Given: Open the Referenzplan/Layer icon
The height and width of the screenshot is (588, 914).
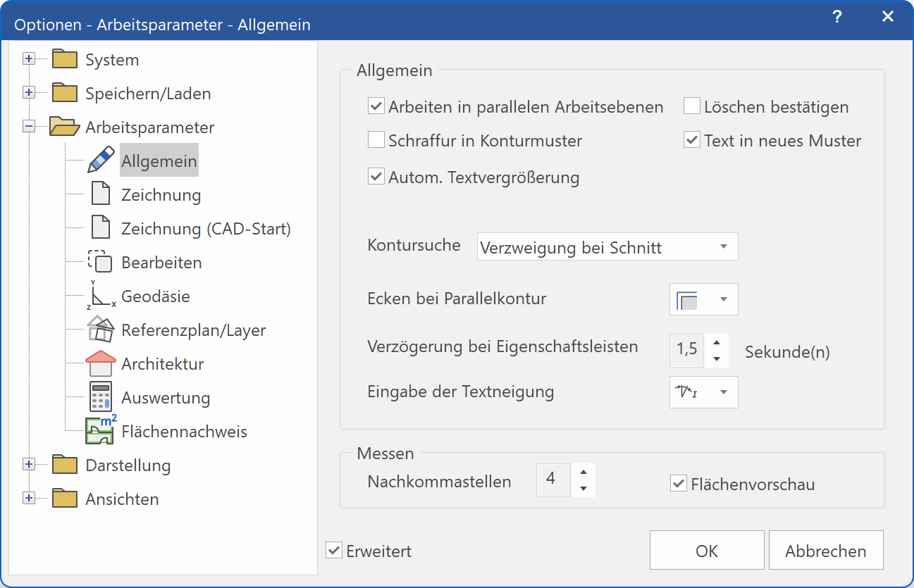Looking at the screenshot, I should tap(101, 329).
